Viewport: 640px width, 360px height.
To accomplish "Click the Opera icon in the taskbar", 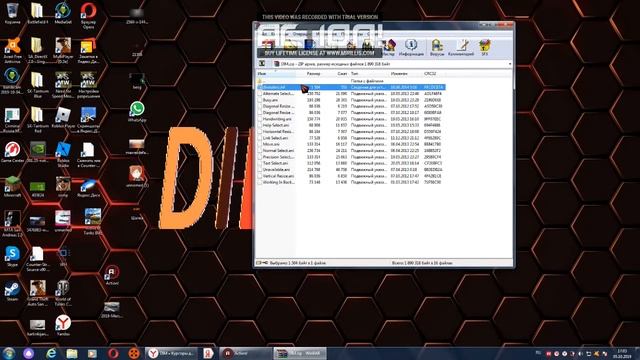I will 113,353.
